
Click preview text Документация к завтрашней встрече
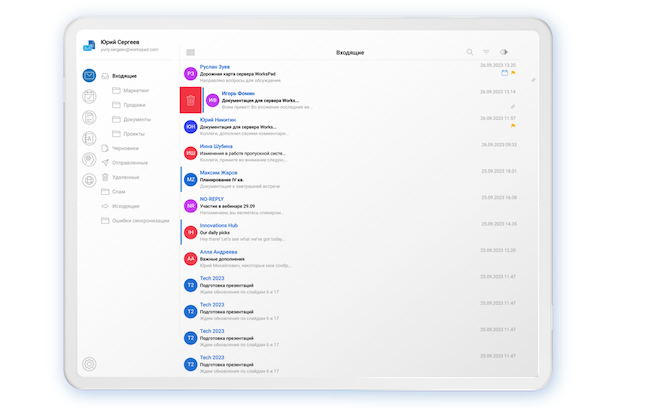pos(240,187)
